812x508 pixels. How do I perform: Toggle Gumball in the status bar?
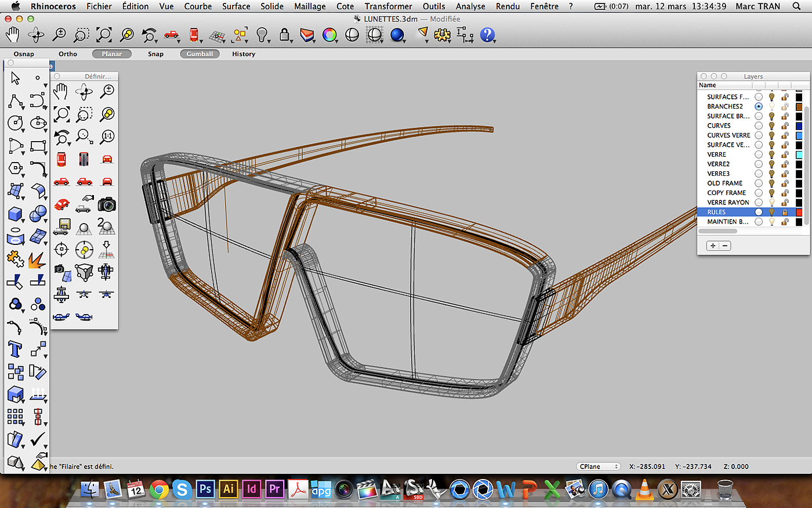[200, 54]
